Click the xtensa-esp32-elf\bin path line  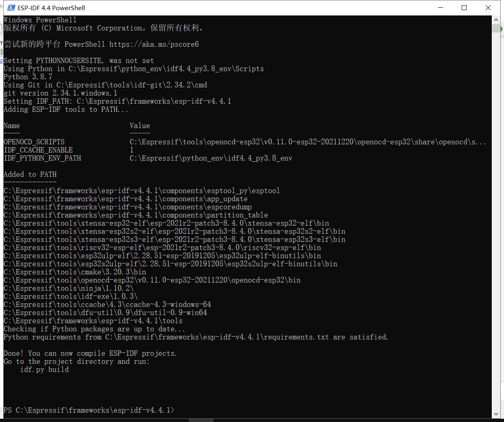[x=166, y=223]
